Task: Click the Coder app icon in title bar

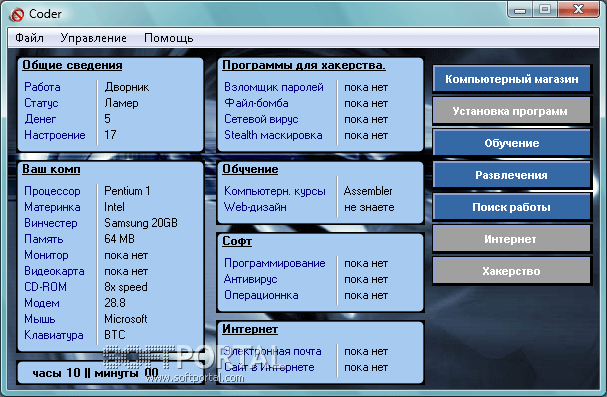Action: click(x=17, y=15)
